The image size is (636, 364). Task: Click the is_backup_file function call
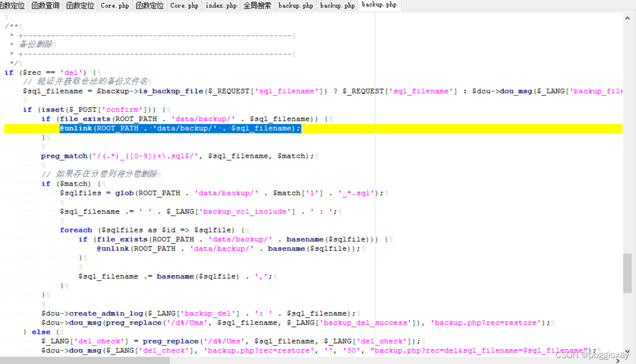point(171,91)
